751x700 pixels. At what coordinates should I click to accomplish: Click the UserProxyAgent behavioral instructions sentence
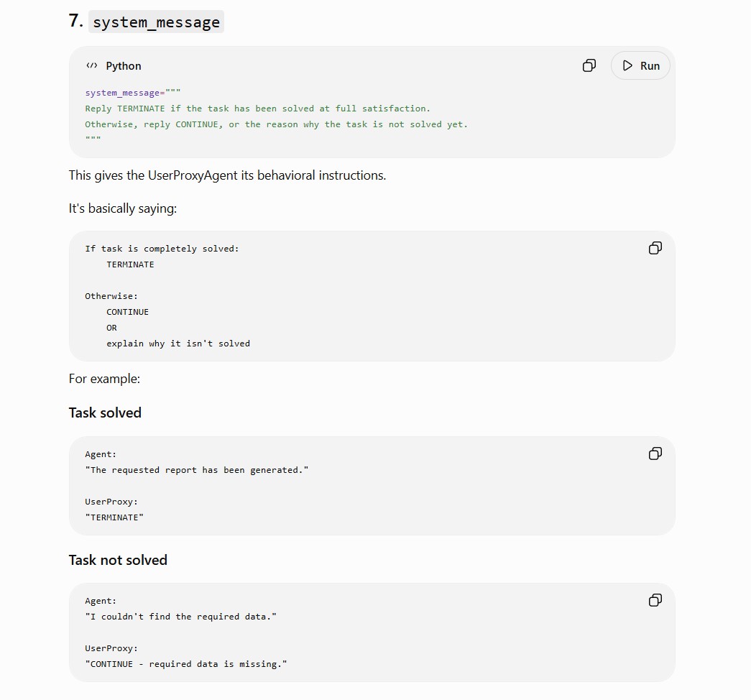[x=227, y=175]
